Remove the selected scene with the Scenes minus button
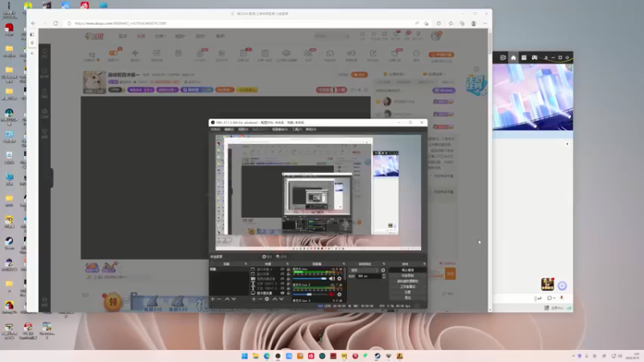The image size is (644, 362). 219,298
